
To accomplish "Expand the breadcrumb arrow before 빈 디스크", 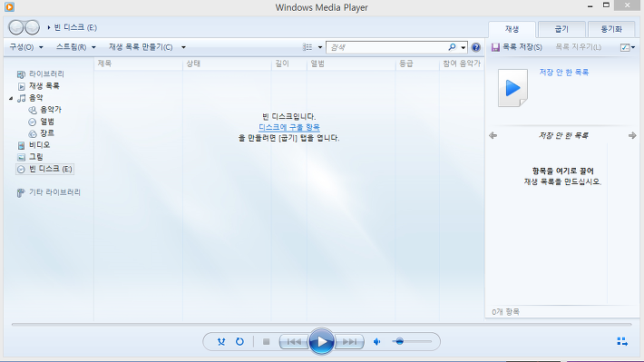I will [x=48, y=27].
